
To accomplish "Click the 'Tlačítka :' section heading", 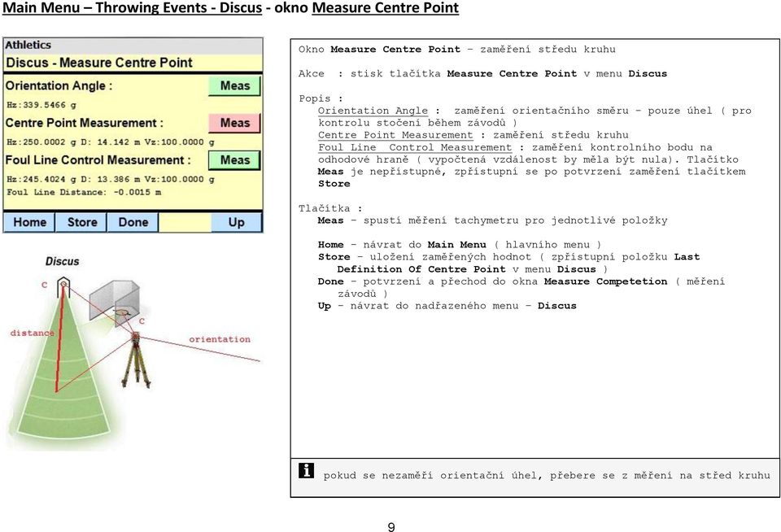I will tap(331, 208).
